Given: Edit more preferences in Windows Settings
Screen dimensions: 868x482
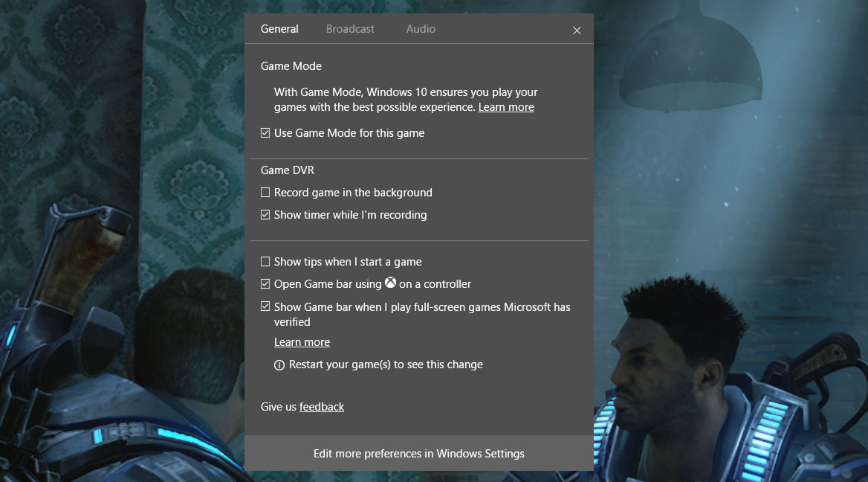Looking at the screenshot, I should pyautogui.click(x=419, y=453).
